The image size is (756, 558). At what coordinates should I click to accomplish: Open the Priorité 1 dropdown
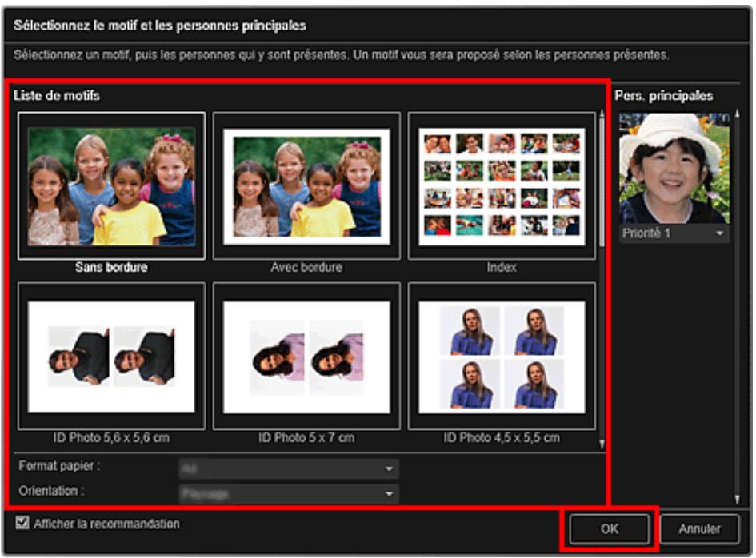click(674, 233)
